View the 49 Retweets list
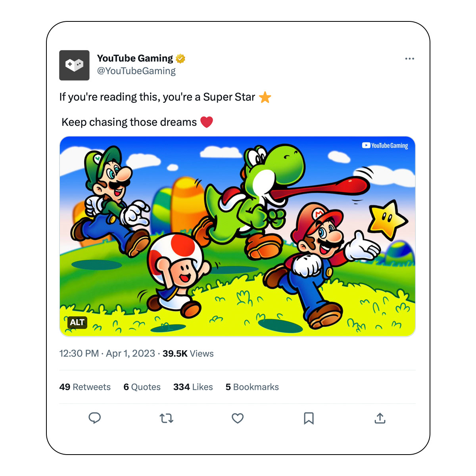476x476 pixels. click(x=85, y=387)
